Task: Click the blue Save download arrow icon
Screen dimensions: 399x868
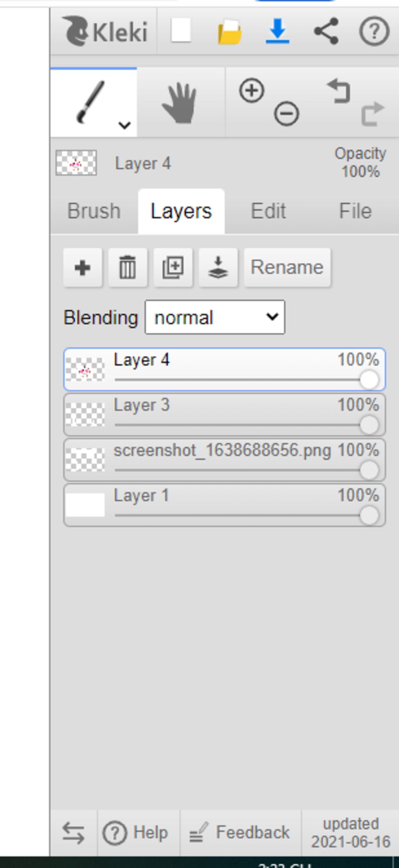Action: tap(277, 31)
